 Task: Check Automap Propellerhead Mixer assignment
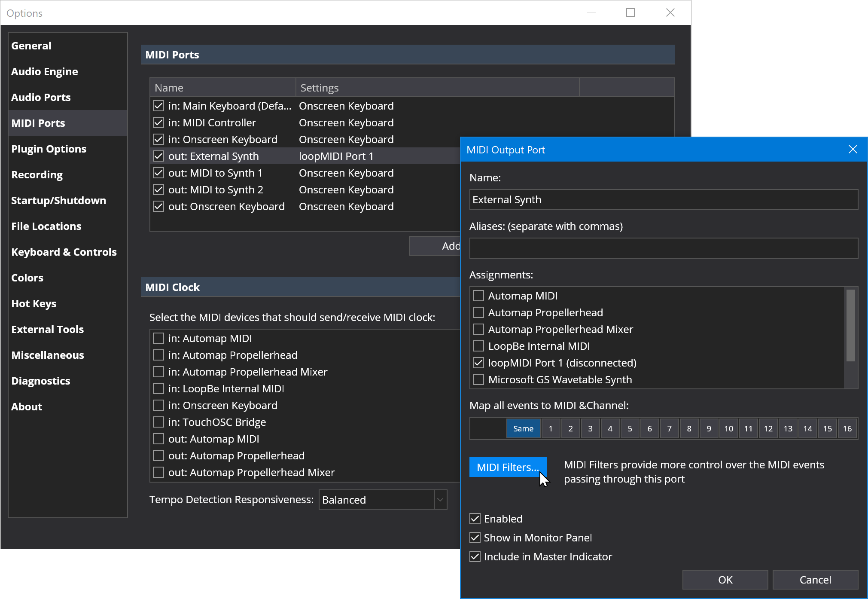pyautogui.click(x=478, y=329)
